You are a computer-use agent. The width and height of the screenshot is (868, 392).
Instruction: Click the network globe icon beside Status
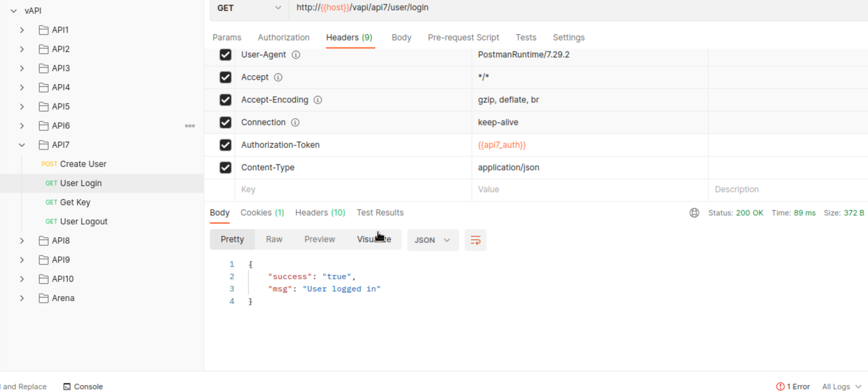(x=694, y=213)
